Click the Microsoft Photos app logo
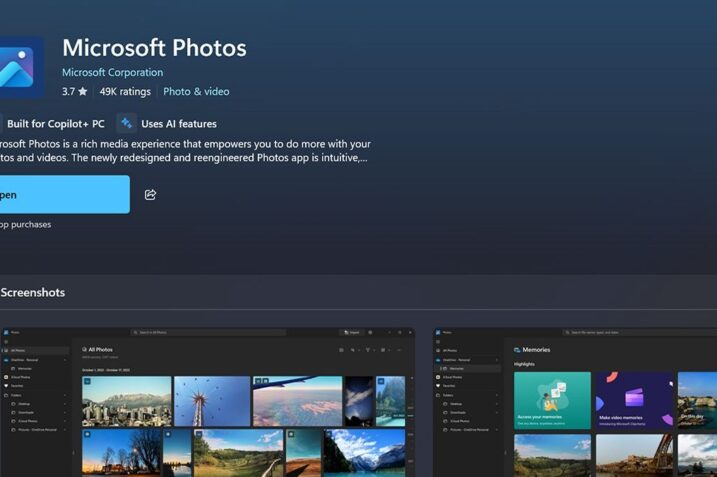The width and height of the screenshot is (717, 477). point(20,66)
